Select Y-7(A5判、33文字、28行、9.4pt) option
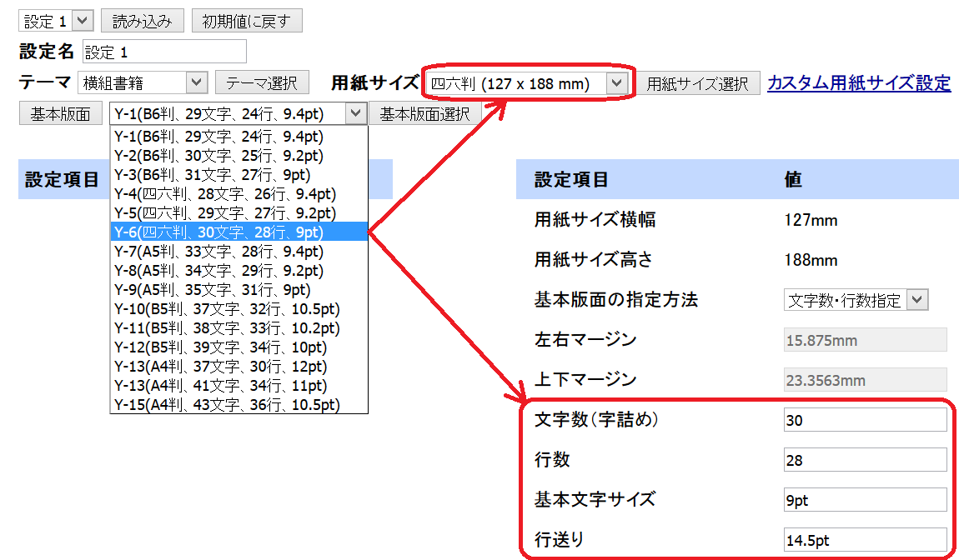Image resolution: width=959 pixels, height=560 pixels. (x=238, y=252)
